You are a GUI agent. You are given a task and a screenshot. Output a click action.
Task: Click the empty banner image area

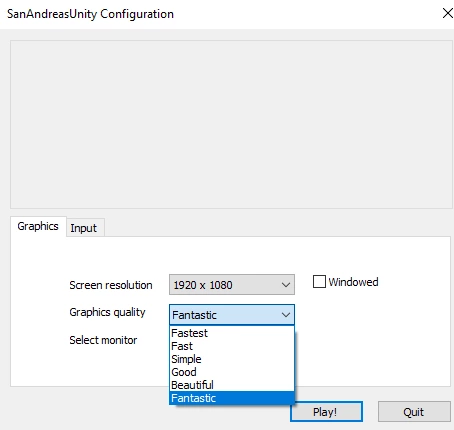(231, 125)
